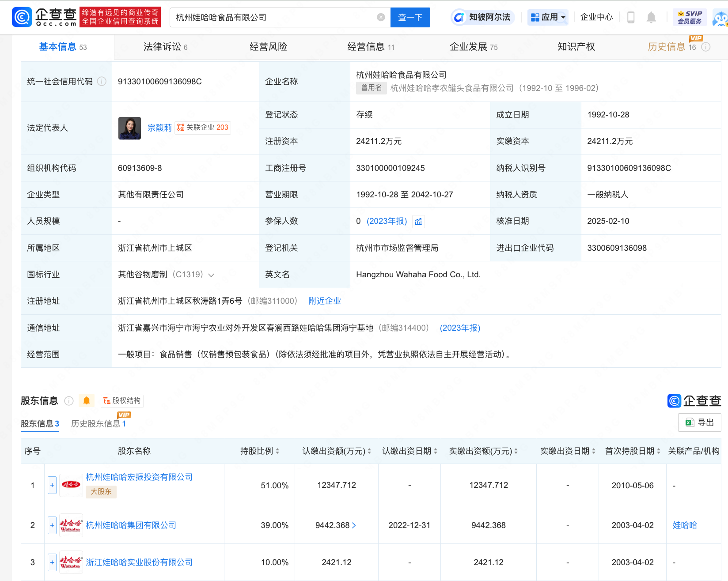728x581 pixels.
Task: Clear the search box text
Action: click(381, 17)
